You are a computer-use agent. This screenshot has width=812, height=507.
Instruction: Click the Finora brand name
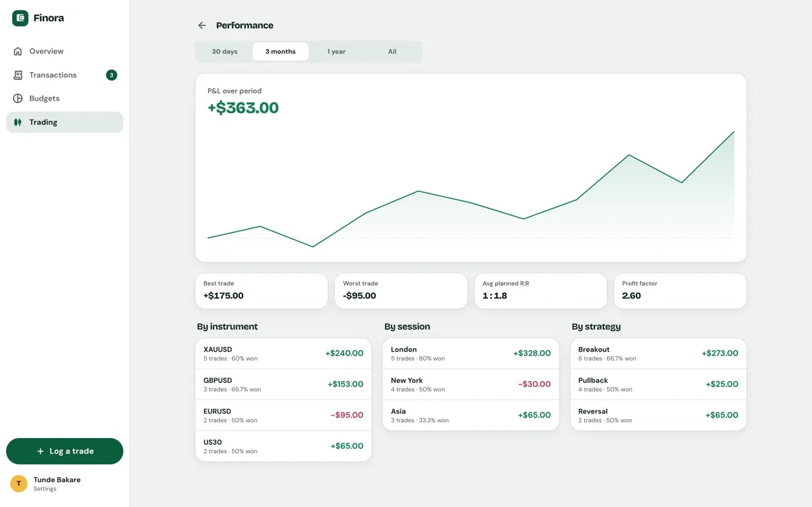tap(49, 18)
